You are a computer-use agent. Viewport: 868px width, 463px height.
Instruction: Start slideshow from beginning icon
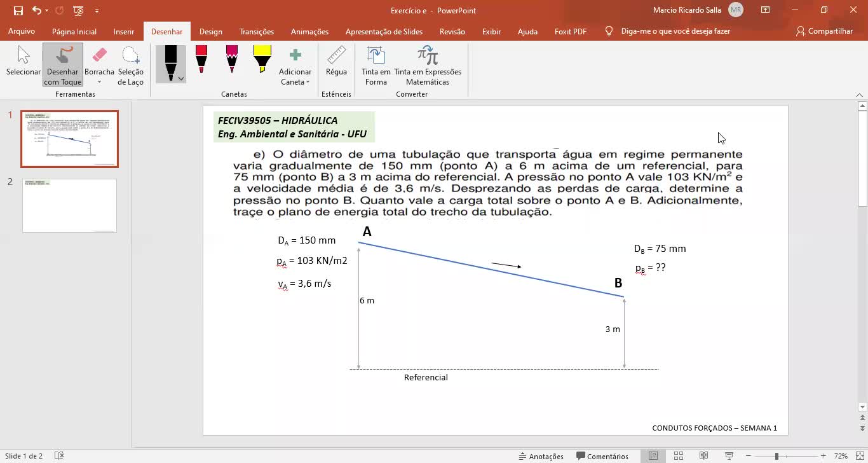[x=78, y=10]
